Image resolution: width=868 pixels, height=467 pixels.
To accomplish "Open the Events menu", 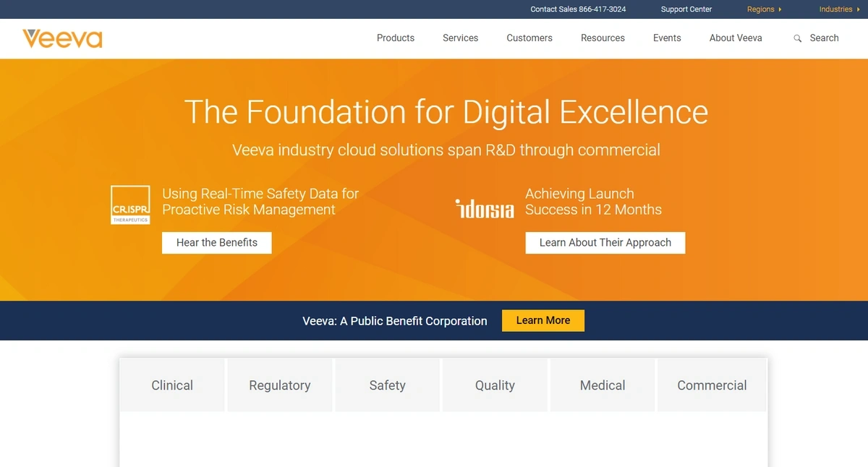I will click(x=667, y=38).
